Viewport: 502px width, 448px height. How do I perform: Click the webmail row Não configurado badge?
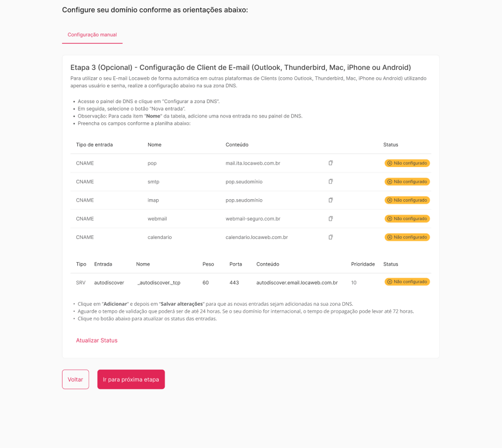point(407,219)
